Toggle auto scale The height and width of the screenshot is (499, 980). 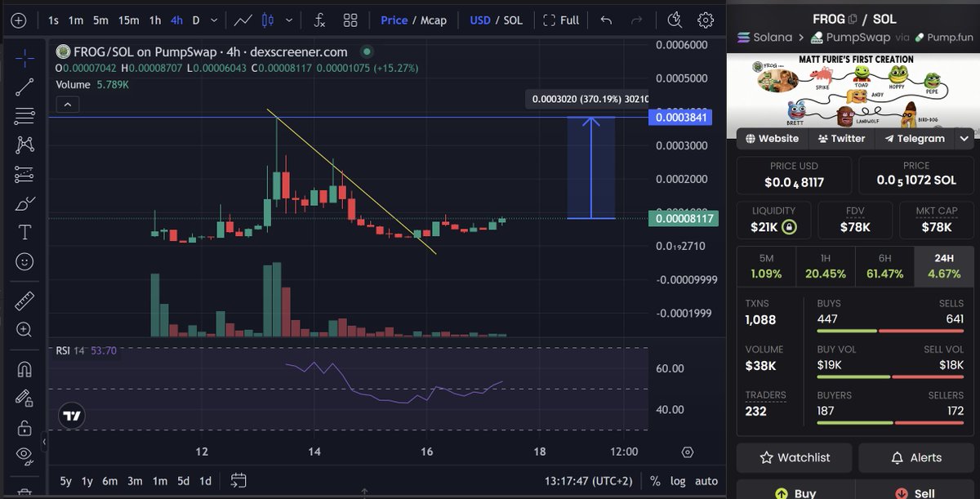pos(706,481)
